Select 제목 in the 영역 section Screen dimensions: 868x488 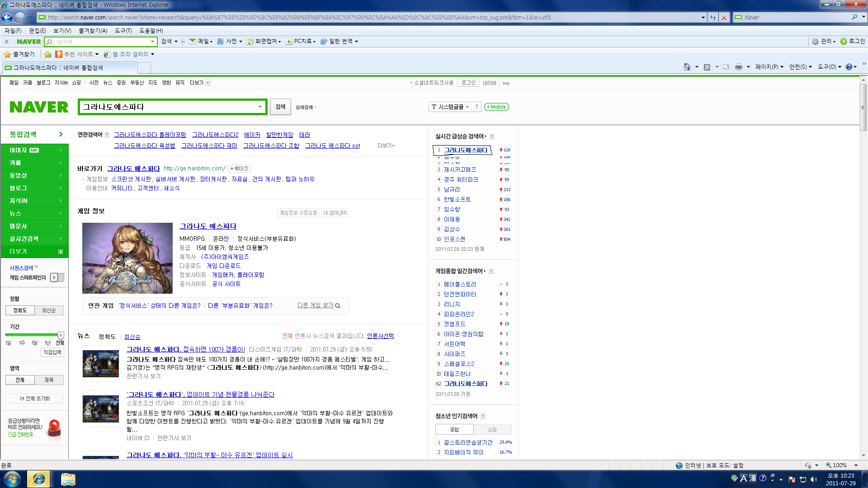click(x=49, y=380)
